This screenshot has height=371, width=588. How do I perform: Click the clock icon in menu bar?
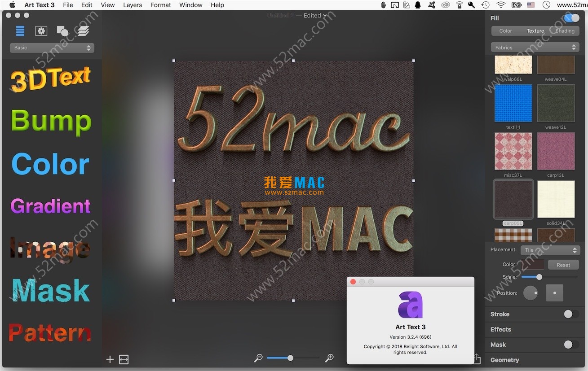[546, 5]
